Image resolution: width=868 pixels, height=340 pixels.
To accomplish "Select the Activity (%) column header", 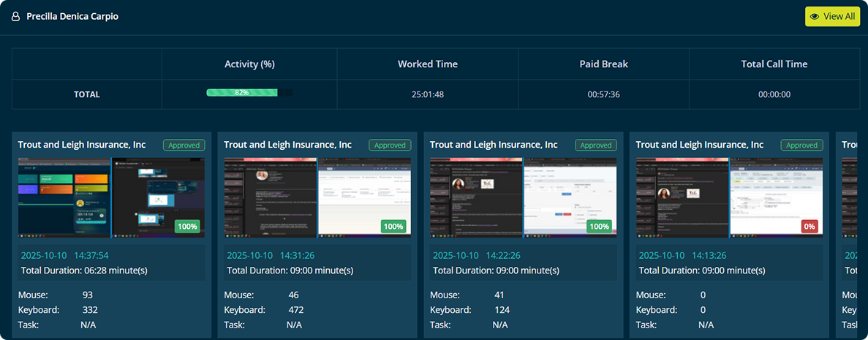I will tap(249, 64).
